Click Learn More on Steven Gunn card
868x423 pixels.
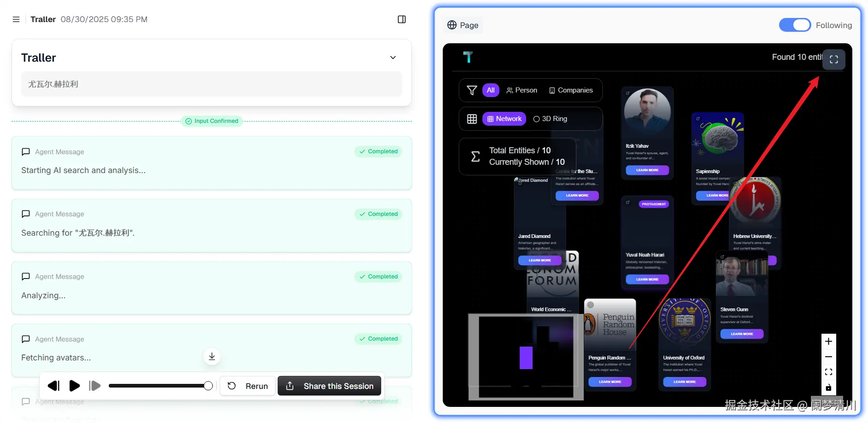742,334
